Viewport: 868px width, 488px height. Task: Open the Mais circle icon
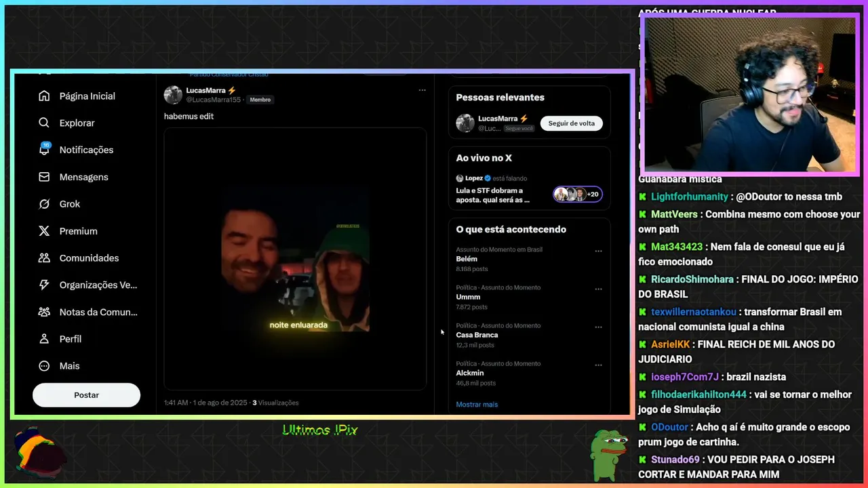[44, 366]
